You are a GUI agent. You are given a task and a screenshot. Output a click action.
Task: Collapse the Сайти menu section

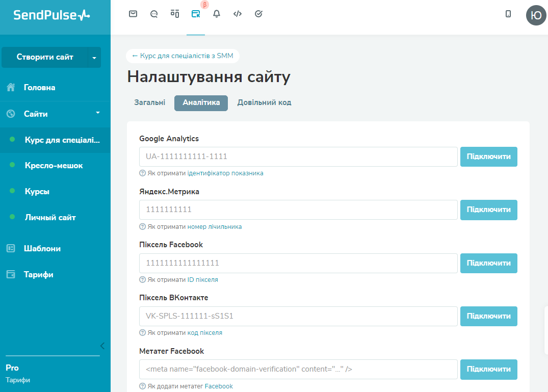[x=98, y=113]
